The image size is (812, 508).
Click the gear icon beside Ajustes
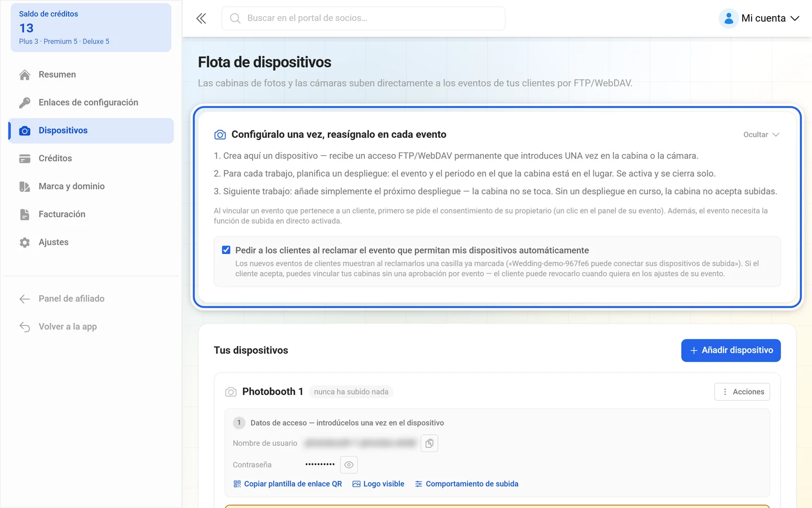(x=25, y=242)
